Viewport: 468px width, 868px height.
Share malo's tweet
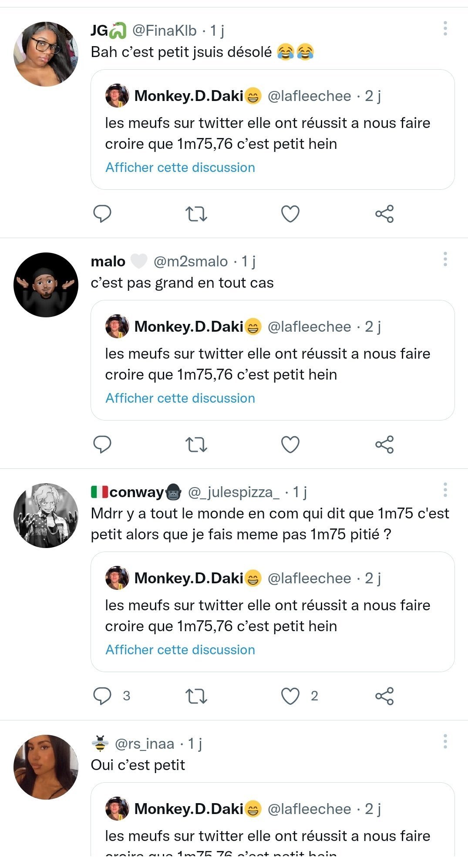coord(384,444)
